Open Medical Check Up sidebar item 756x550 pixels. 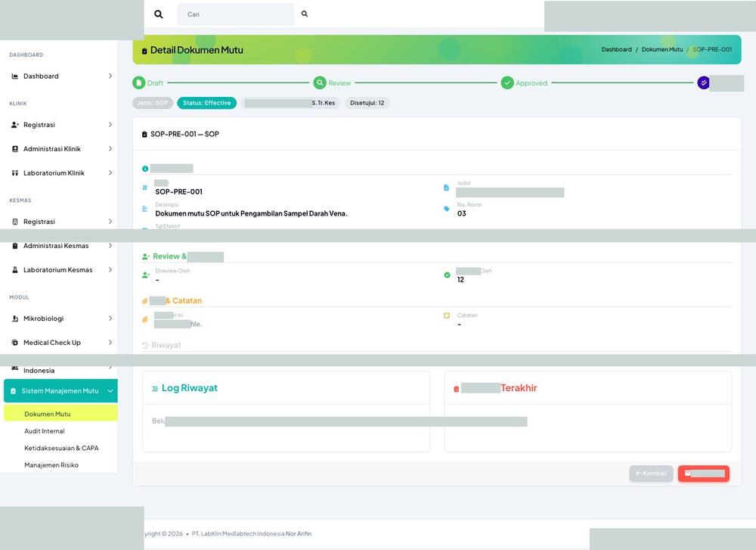point(52,343)
